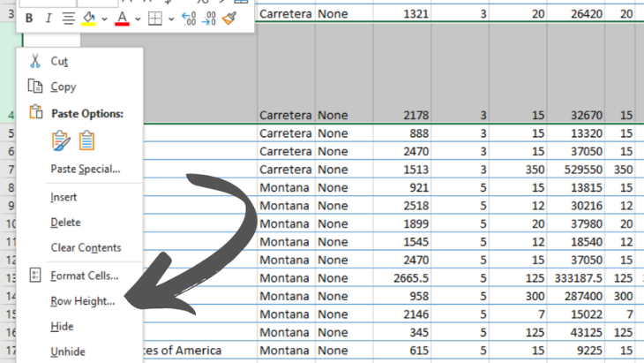644x363 pixels.
Task: Select row header 5
Action: 10,133
